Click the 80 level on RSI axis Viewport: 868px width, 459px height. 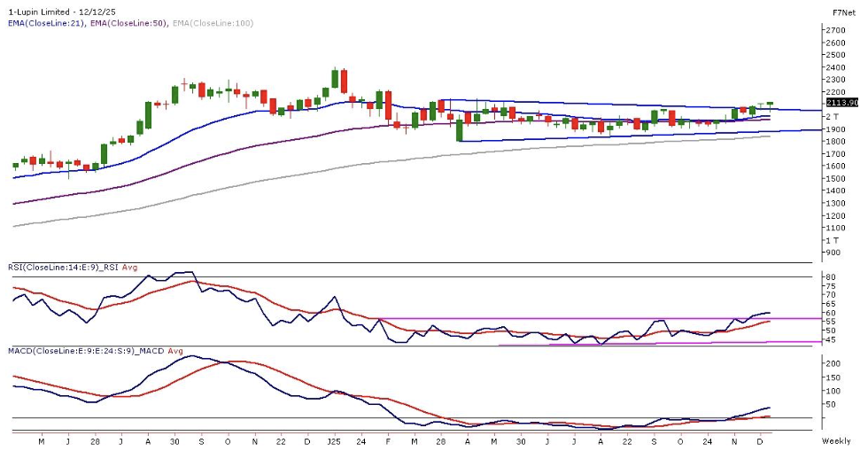[x=830, y=277]
